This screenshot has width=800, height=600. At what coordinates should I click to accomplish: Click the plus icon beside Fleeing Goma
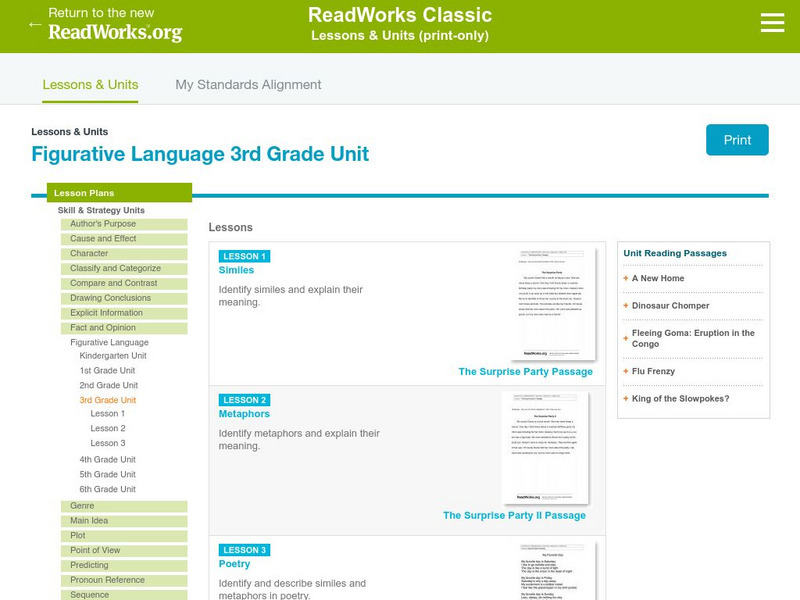pyautogui.click(x=626, y=338)
